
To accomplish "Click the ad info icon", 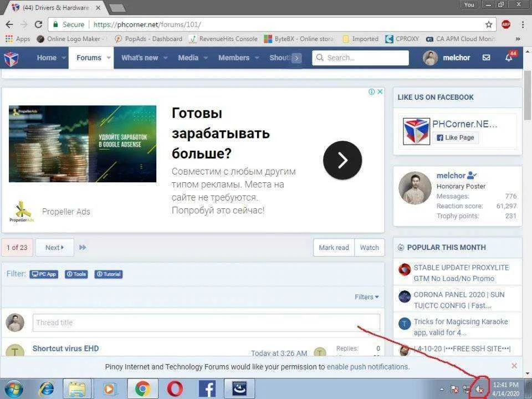I will (x=371, y=91).
